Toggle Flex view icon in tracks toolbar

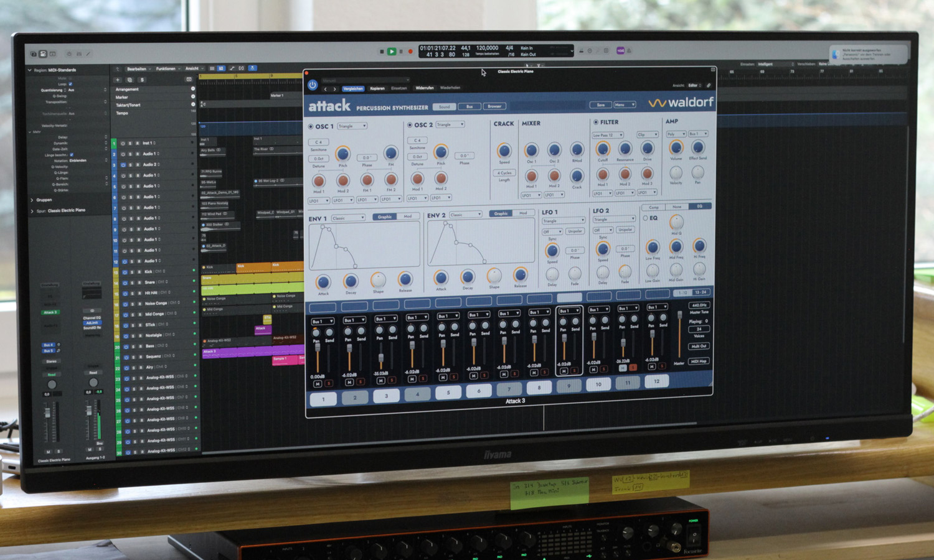[242, 68]
